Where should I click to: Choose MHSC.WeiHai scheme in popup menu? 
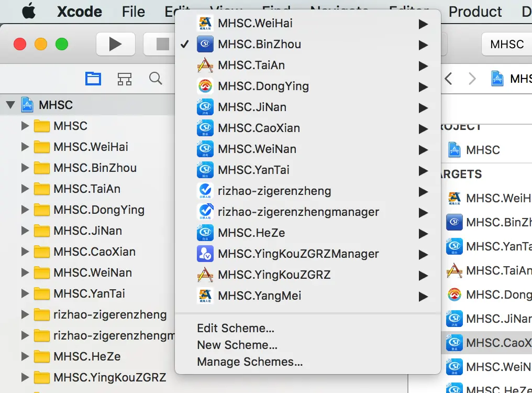point(308,24)
